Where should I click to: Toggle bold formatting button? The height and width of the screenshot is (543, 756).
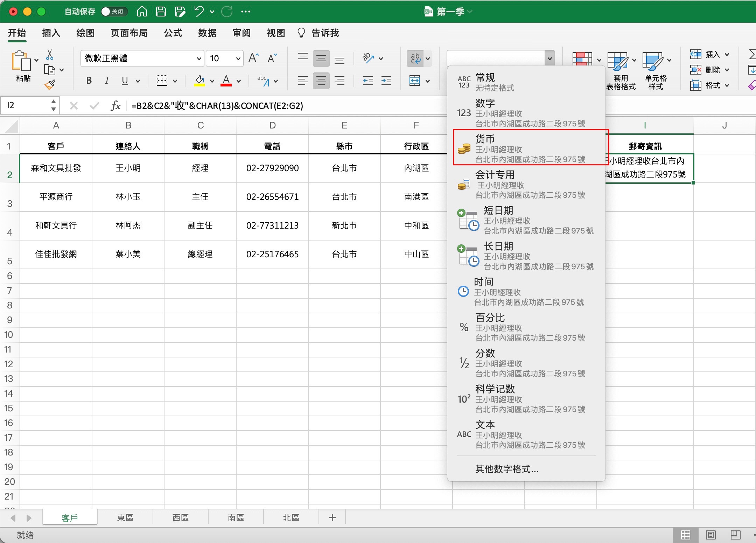pos(89,81)
